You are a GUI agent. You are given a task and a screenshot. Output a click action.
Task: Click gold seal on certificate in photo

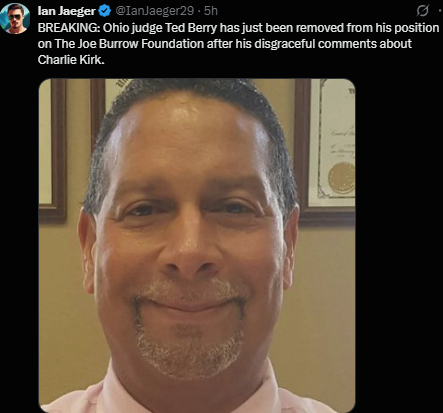pos(341,178)
